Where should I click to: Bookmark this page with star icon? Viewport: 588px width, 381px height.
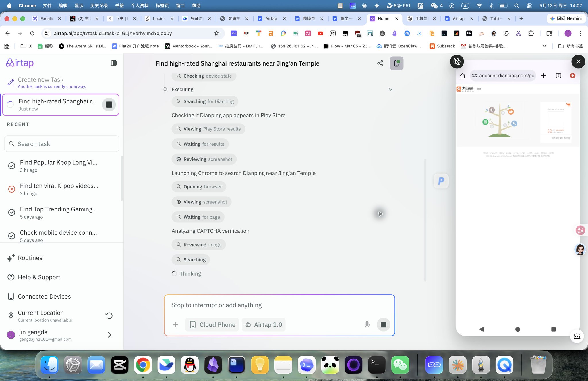pos(216,33)
